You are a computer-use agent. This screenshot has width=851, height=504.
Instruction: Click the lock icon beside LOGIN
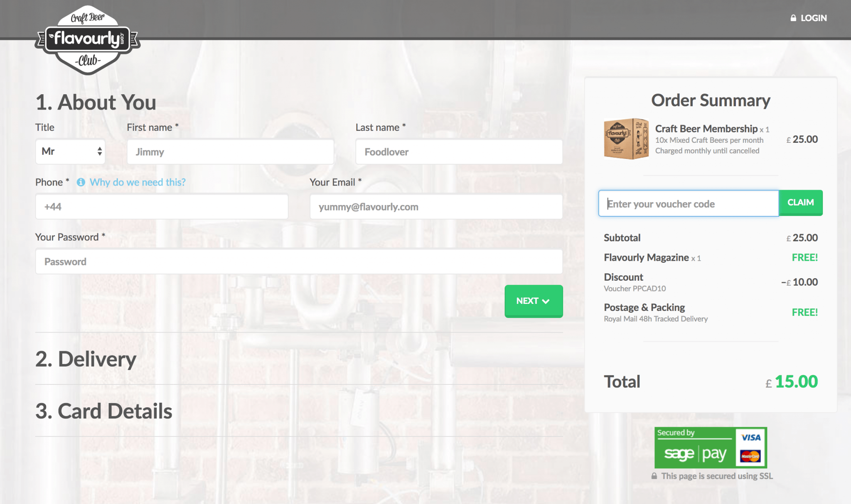(x=793, y=18)
